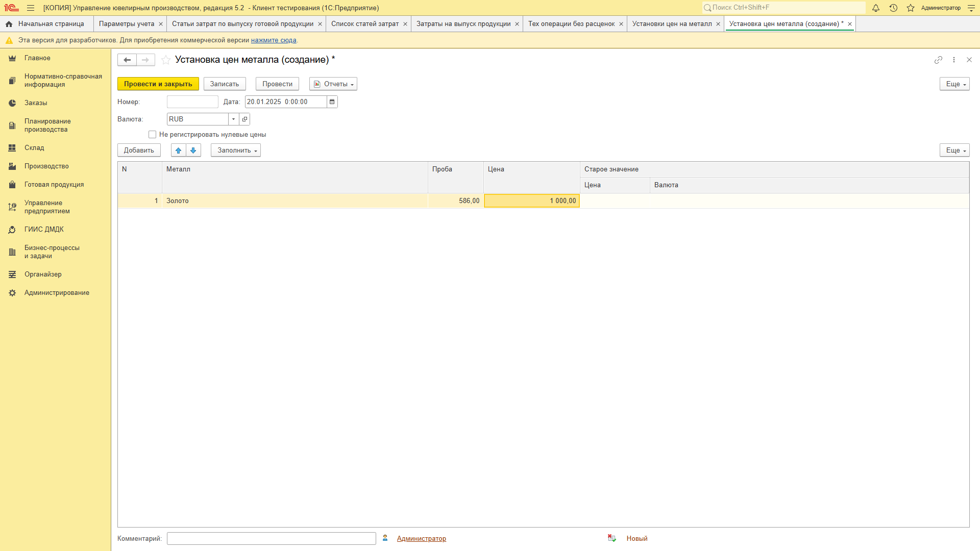Select the 586,00 Проба cell
980x551 pixels.
click(456, 201)
